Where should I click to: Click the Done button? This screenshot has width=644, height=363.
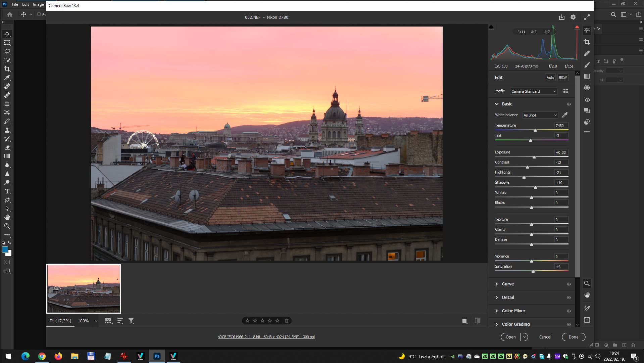573,337
